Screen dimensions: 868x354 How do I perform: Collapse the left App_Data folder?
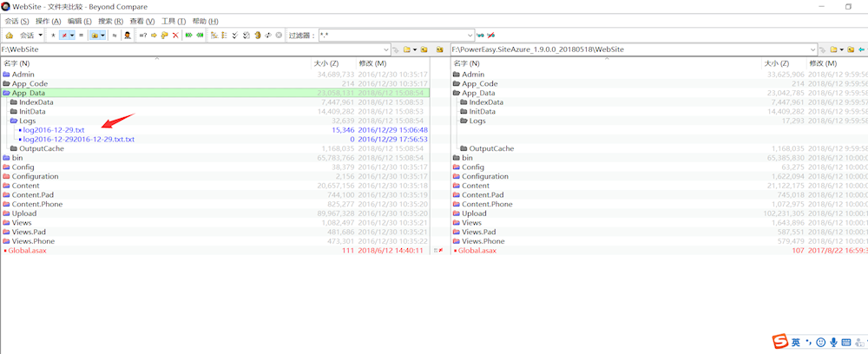[x=7, y=93]
